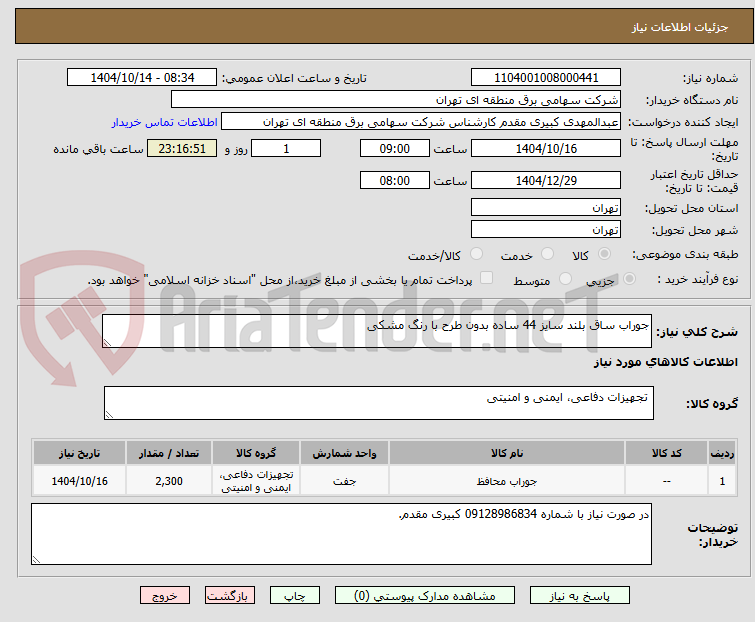Image resolution: width=755 pixels, height=622 pixels.
Task: Click the گروه کالا textarea
Action: point(379,403)
